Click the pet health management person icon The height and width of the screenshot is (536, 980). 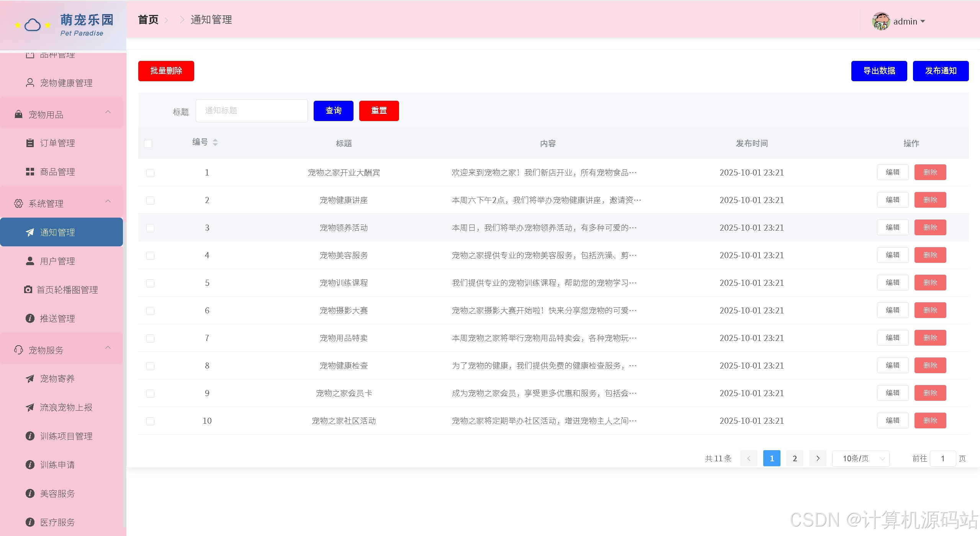[30, 83]
